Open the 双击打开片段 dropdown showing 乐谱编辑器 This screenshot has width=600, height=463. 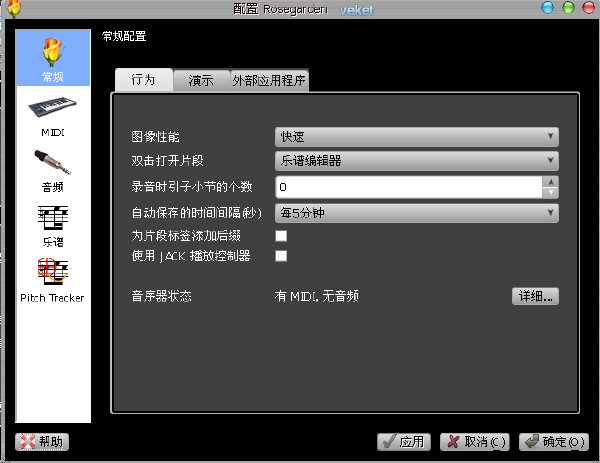417,161
